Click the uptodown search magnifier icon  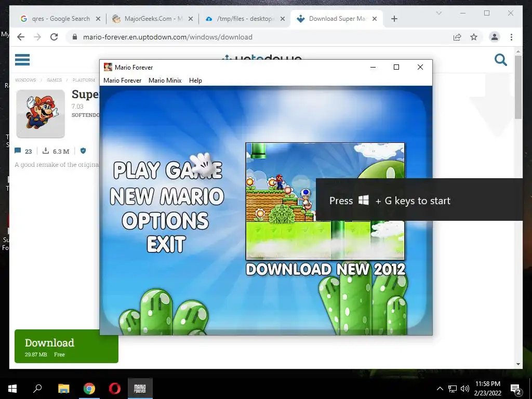pos(500,60)
